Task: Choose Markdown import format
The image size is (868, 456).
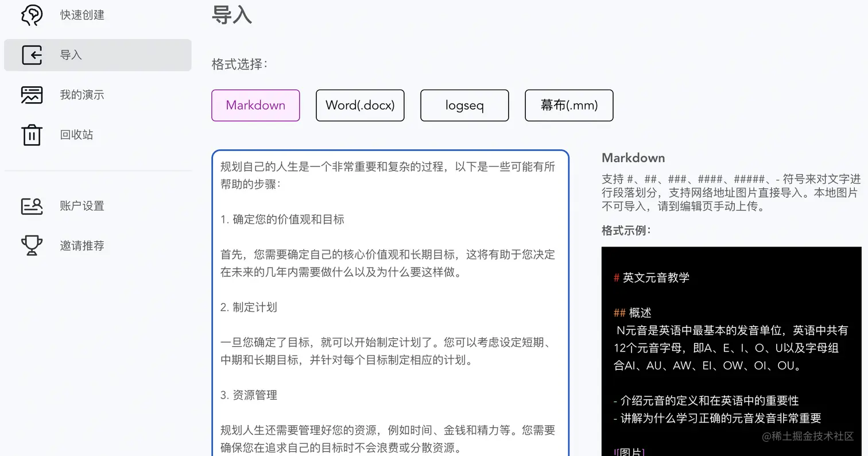Action: tap(255, 105)
